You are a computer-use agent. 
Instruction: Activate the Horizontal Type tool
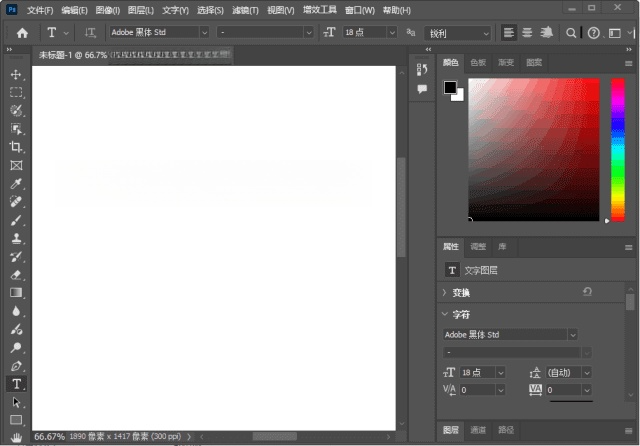[x=16, y=384]
